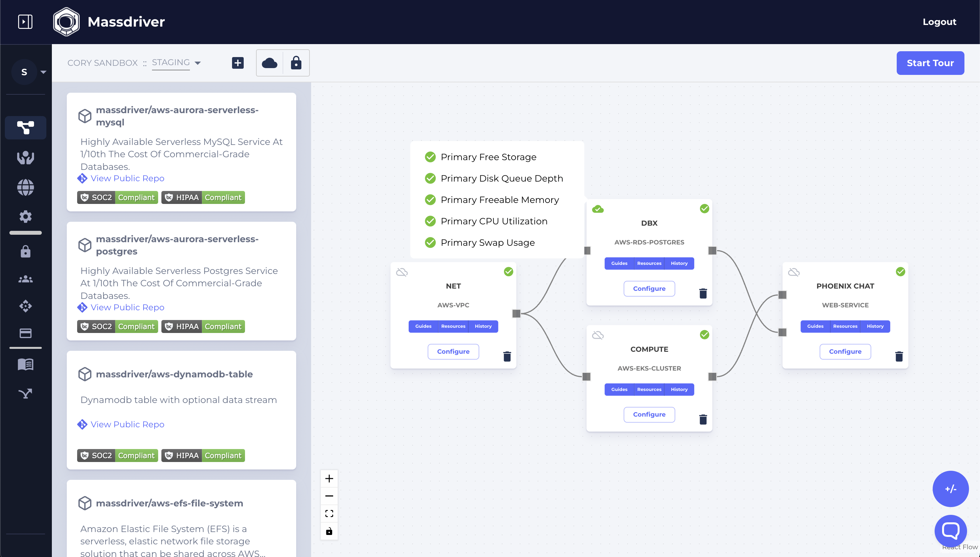Open the documentation book icon

[26, 364]
